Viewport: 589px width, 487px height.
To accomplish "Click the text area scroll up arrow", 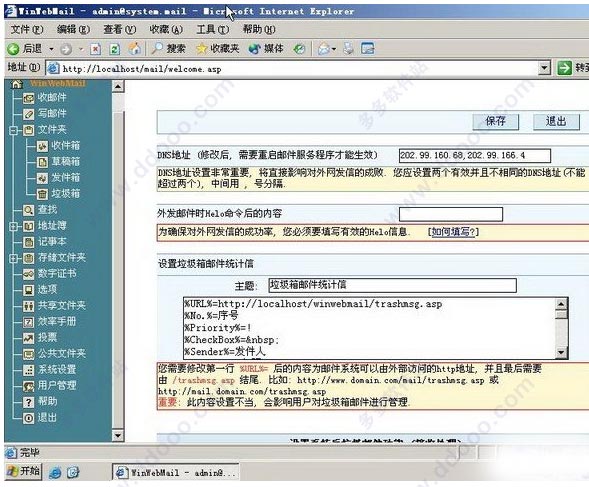I will 561,304.
